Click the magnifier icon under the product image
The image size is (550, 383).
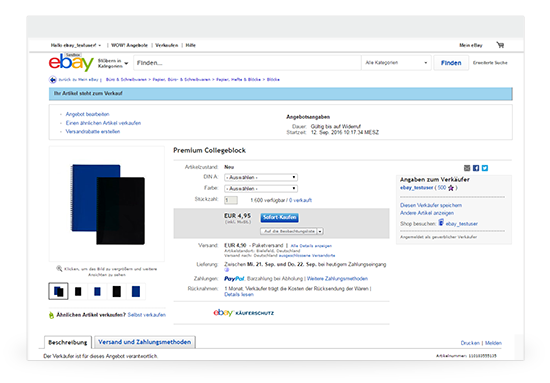[59, 269]
